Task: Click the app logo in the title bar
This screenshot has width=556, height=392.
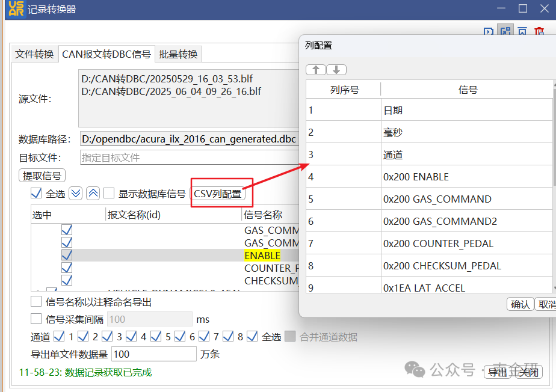Action: (16, 9)
